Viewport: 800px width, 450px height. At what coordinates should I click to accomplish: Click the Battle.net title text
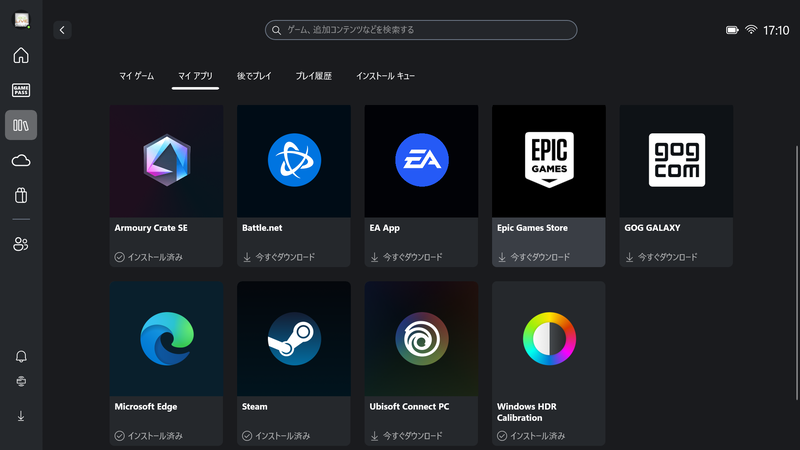pyautogui.click(x=262, y=228)
